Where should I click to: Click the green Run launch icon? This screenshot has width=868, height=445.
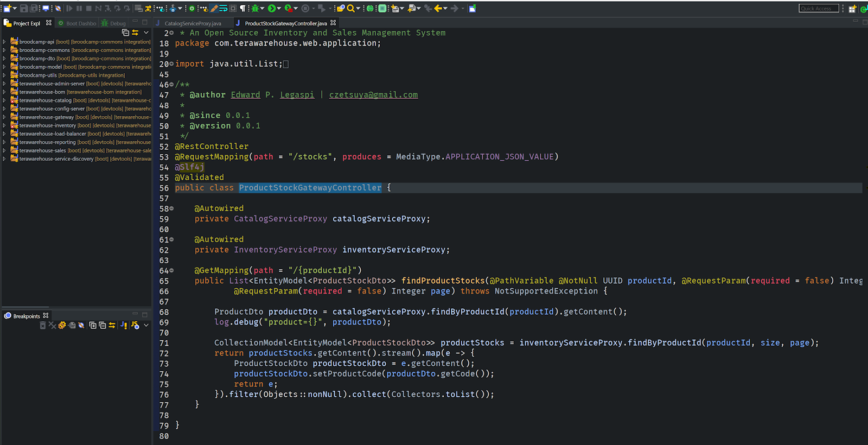point(271,8)
